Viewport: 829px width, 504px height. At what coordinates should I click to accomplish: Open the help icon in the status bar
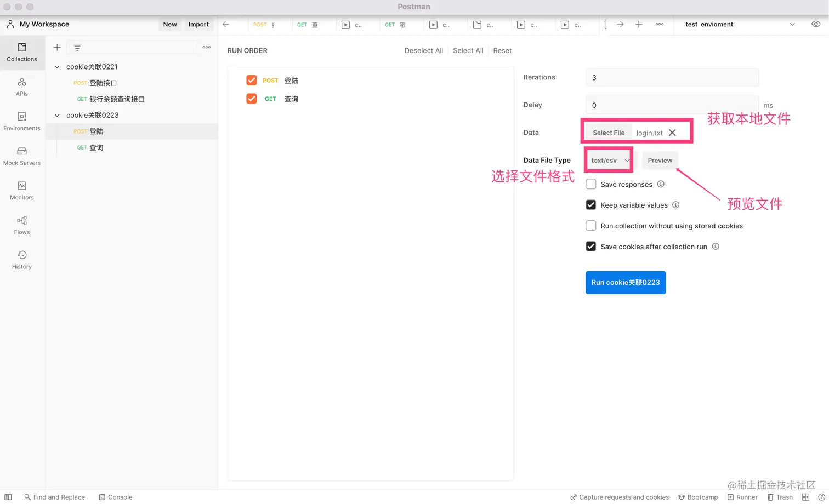pyautogui.click(x=822, y=497)
